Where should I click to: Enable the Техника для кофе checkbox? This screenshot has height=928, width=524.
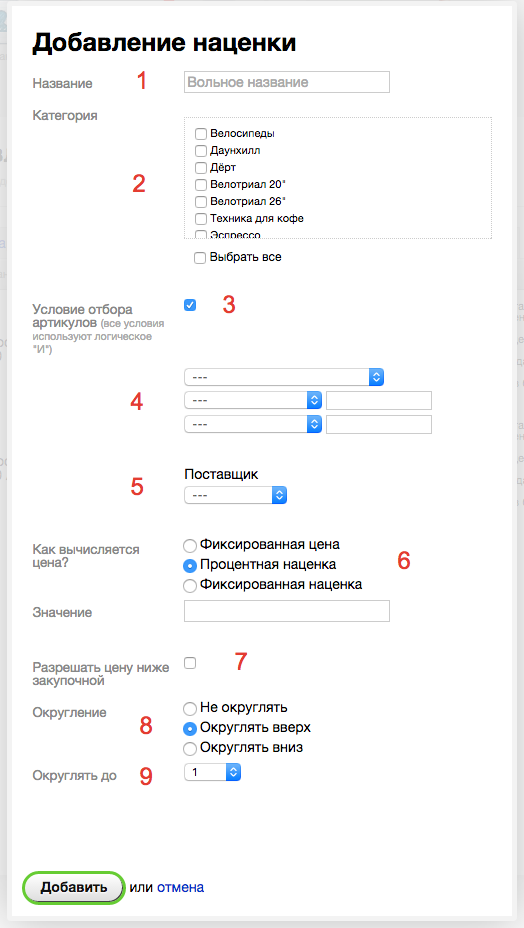coord(201,218)
